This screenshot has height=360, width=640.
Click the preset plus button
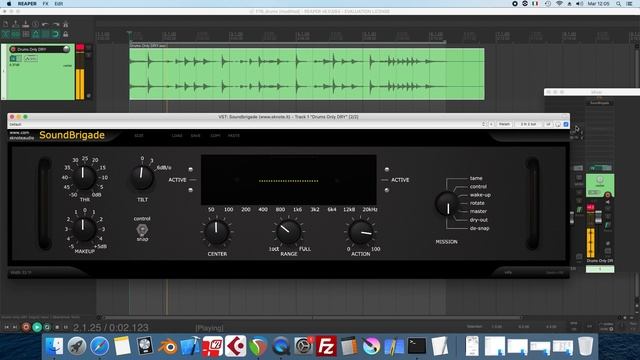click(491, 124)
